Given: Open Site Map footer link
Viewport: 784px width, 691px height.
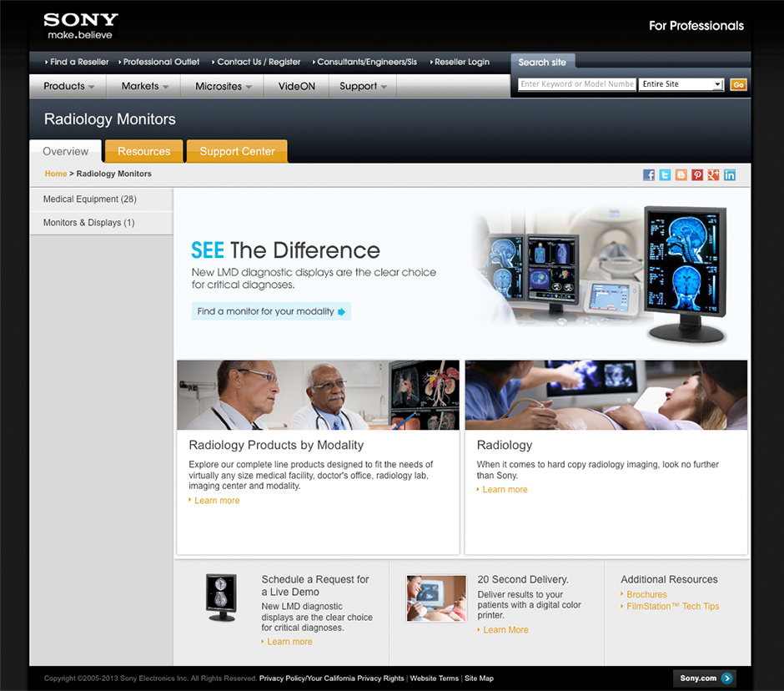Looking at the screenshot, I should pyautogui.click(x=479, y=678).
